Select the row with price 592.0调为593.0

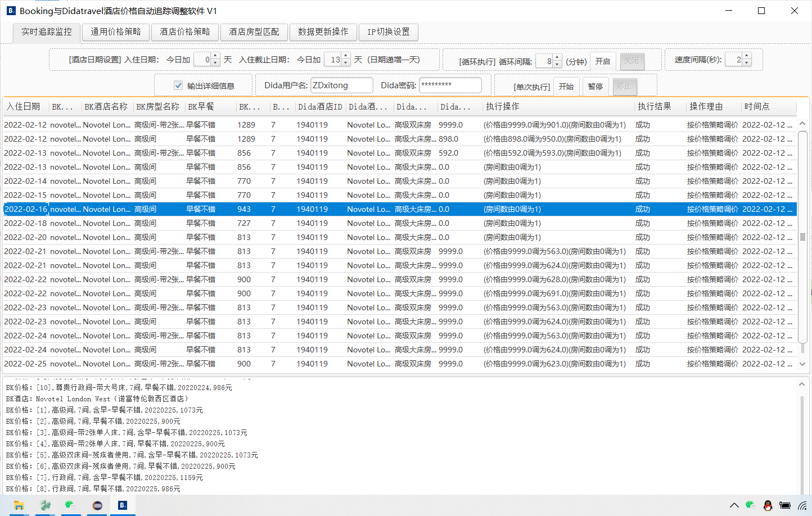pos(400,153)
